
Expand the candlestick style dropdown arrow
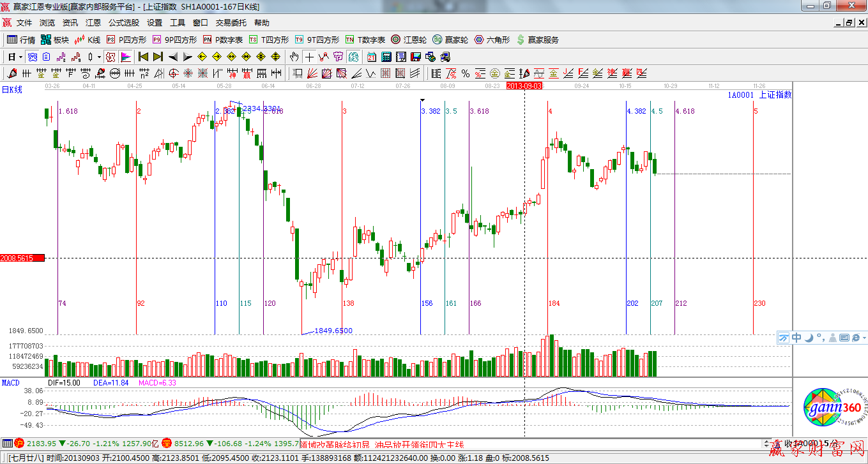point(99,57)
